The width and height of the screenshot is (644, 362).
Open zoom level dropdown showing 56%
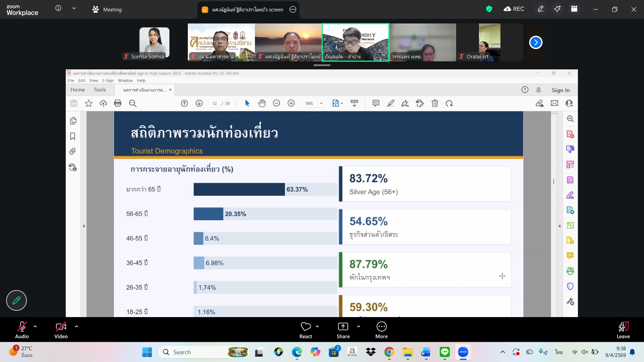click(x=321, y=104)
